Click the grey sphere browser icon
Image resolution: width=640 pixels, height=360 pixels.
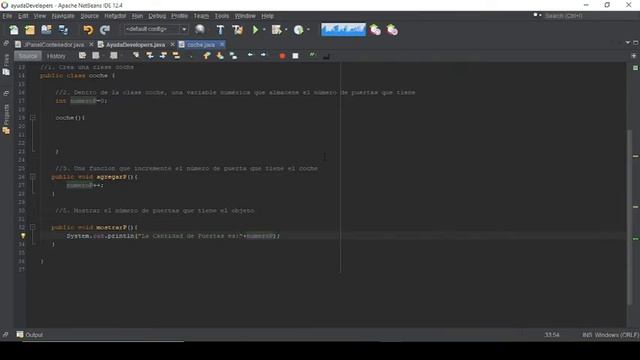coord(200,29)
